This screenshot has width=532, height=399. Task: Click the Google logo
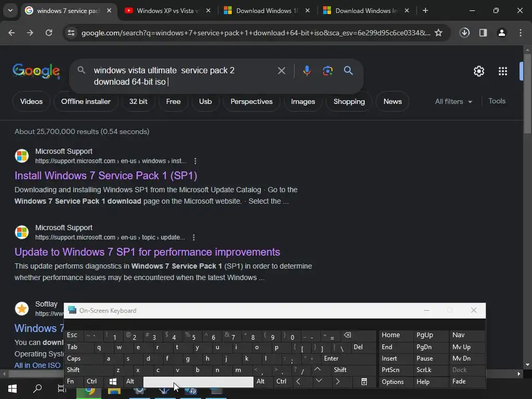click(x=36, y=71)
